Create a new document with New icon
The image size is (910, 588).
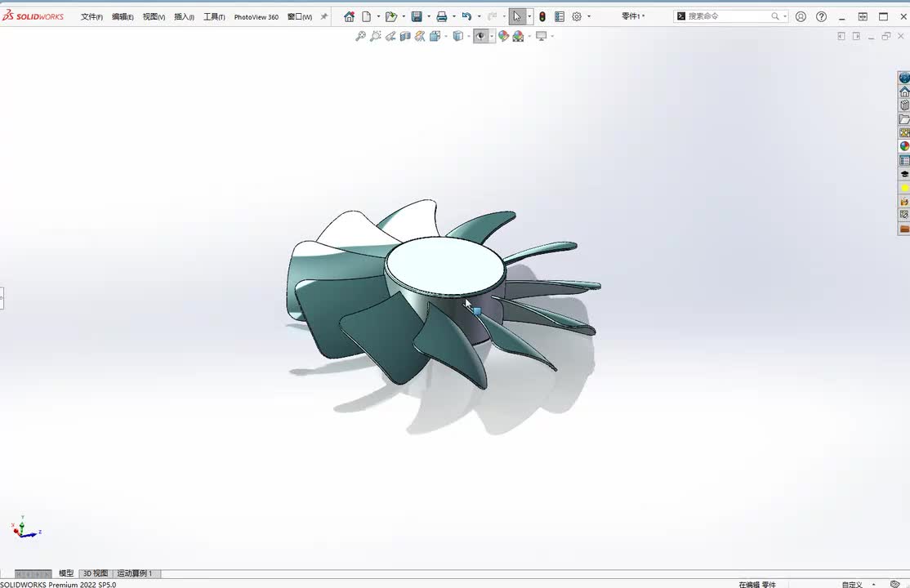coord(366,17)
